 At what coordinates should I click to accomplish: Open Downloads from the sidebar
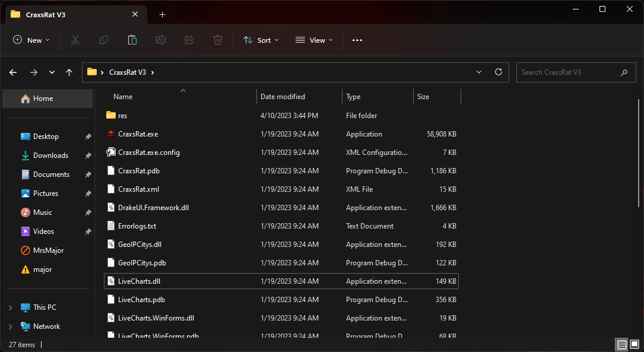[50, 156]
